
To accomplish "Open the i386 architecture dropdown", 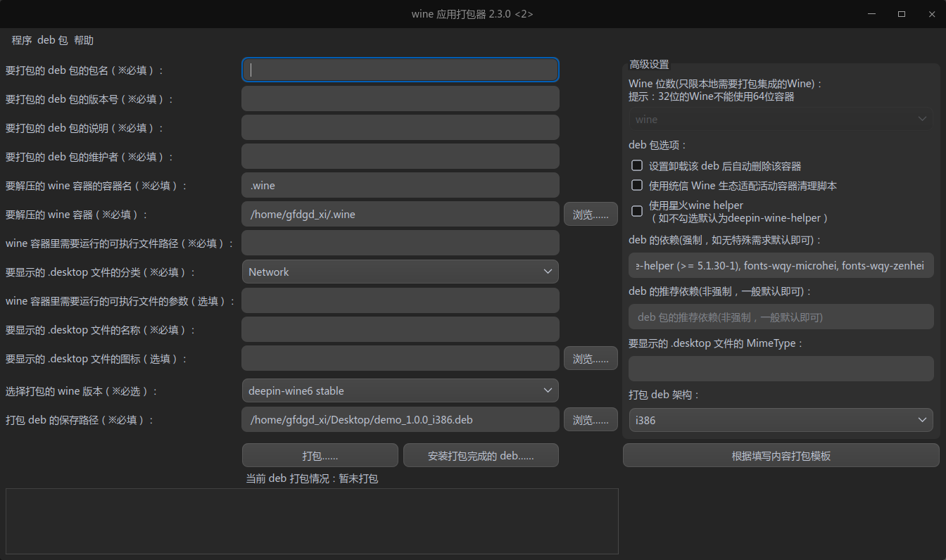I will pyautogui.click(x=781, y=421).
